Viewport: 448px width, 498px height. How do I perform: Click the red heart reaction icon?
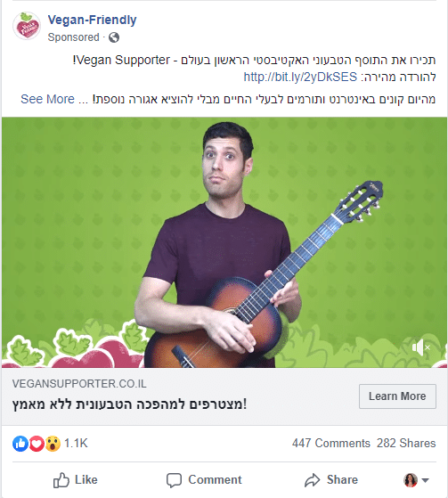pyautogui.click(x=37, y=444)
